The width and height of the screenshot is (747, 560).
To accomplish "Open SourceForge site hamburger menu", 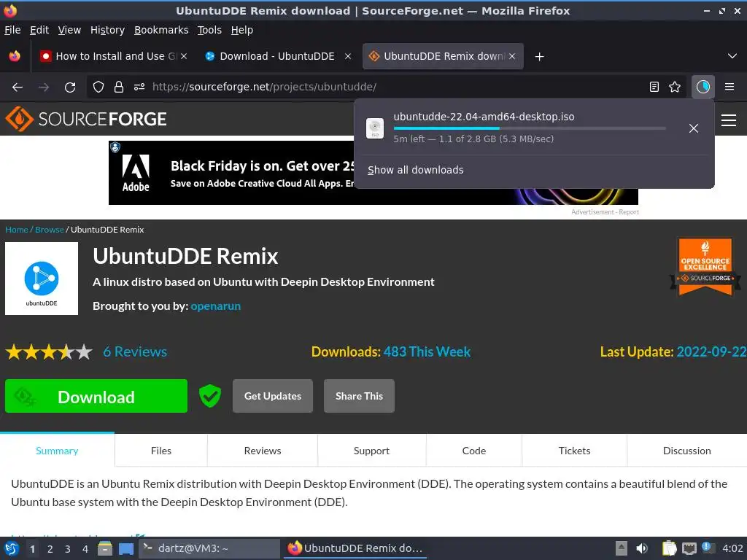I will pos(729,120).
